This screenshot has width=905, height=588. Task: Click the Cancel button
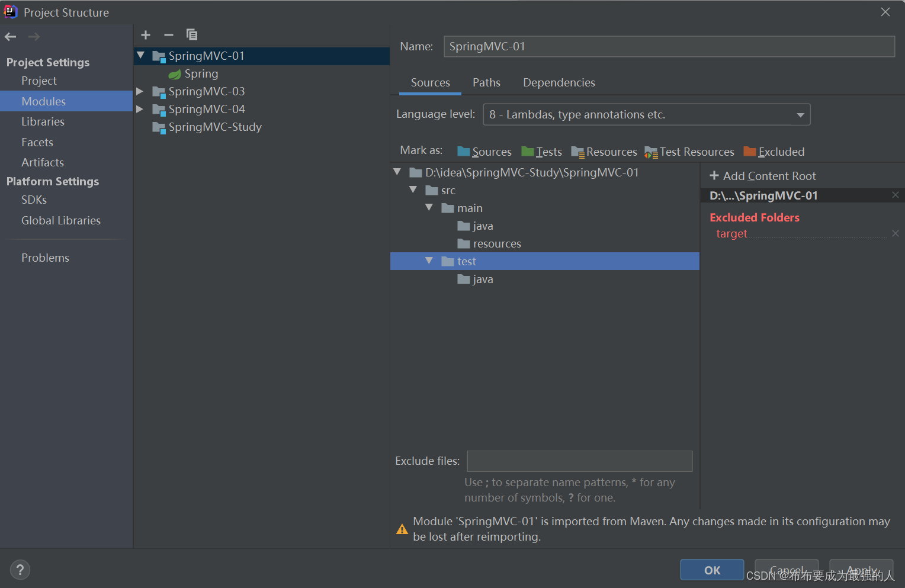pos(787,570)
